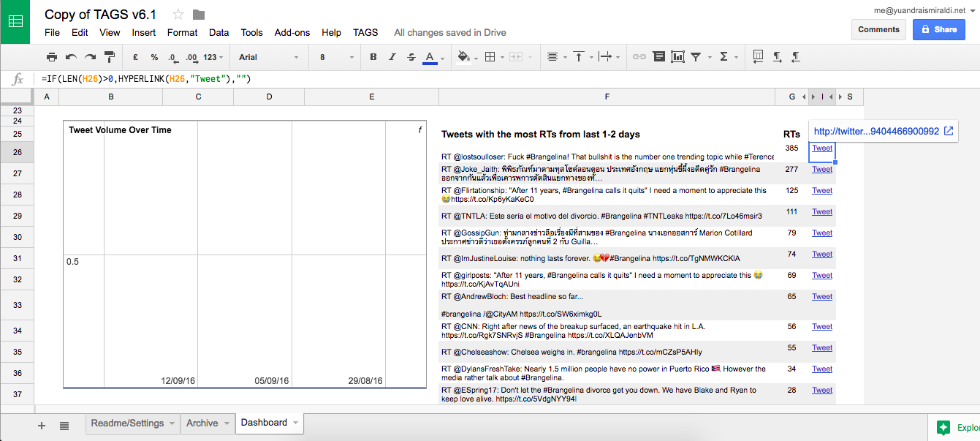980x441 pixels.
Task: Select row 30 header
Action: point(17,237)
